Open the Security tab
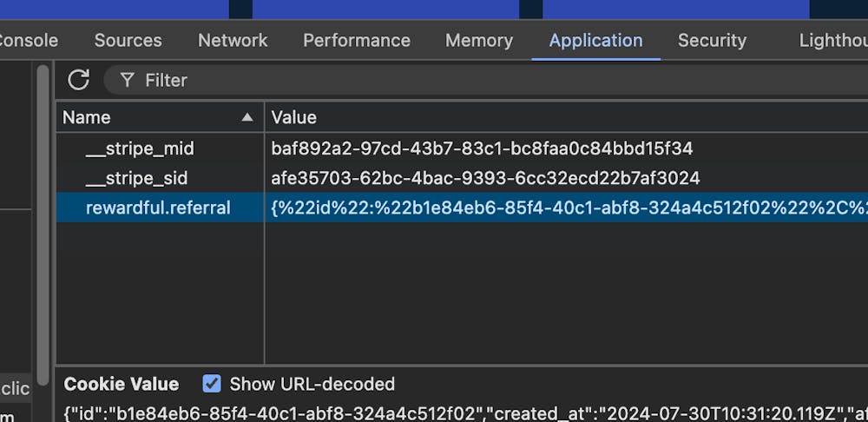 coord(712,40)
